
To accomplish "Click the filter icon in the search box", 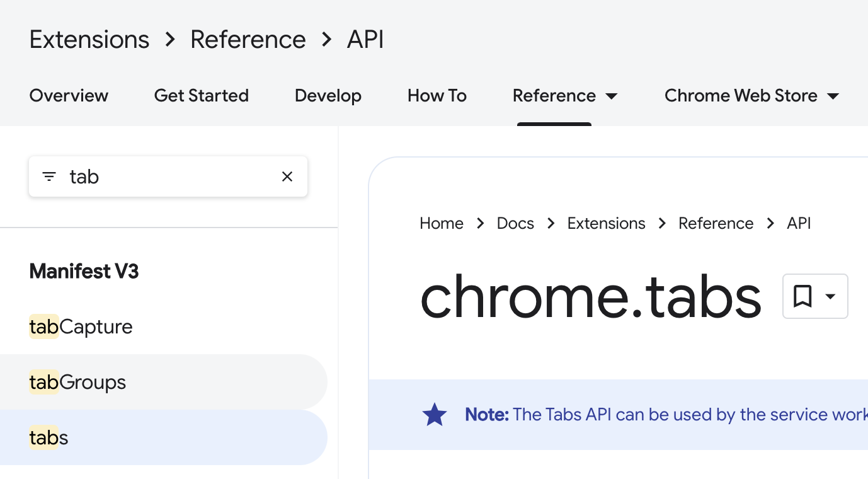I will (49, 176).
